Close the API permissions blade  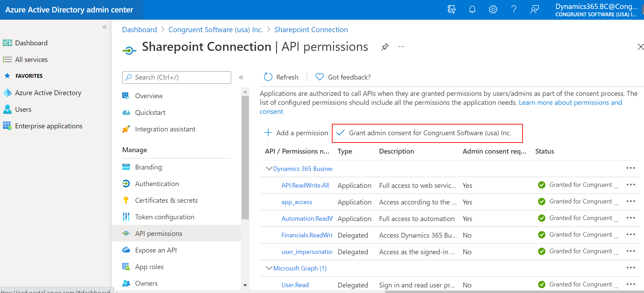(x=641, y=47)
